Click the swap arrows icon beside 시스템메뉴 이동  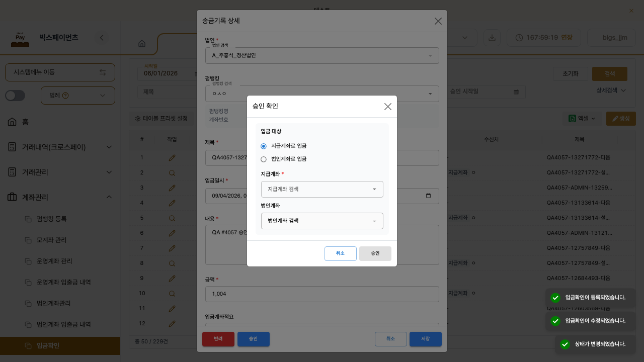103,72
